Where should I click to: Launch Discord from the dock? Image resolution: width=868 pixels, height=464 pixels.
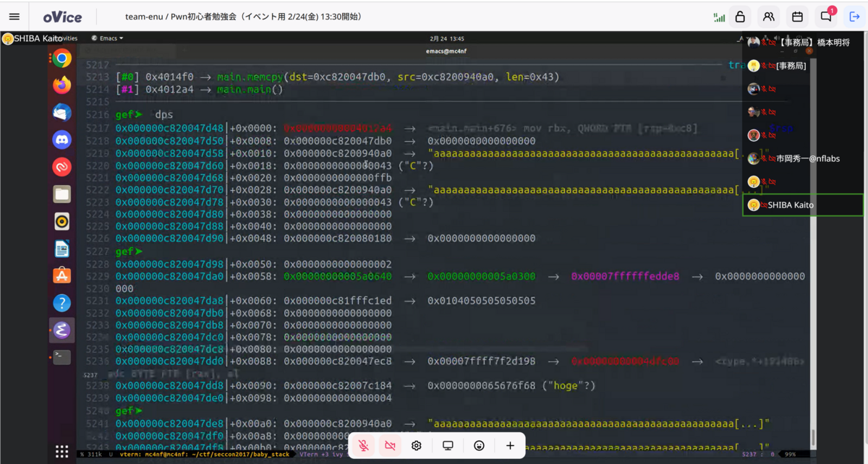61,139
